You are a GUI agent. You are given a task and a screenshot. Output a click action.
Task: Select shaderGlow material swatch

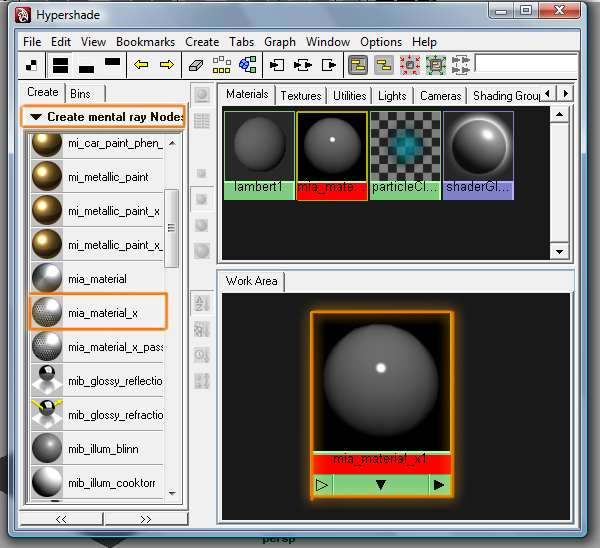pos(478,155)
